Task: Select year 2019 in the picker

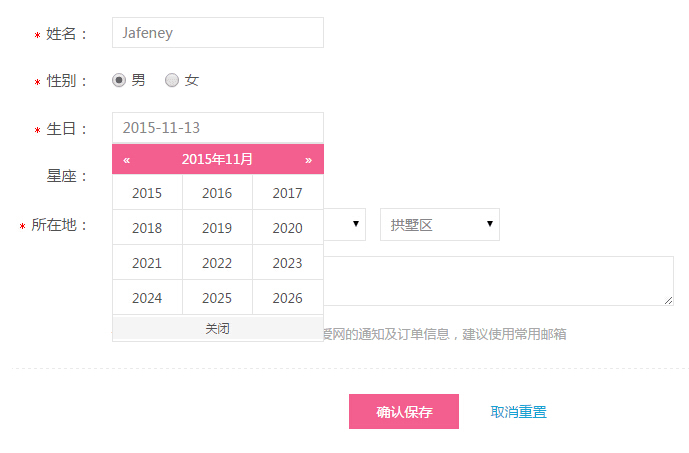Action: [x=217, y=228]
